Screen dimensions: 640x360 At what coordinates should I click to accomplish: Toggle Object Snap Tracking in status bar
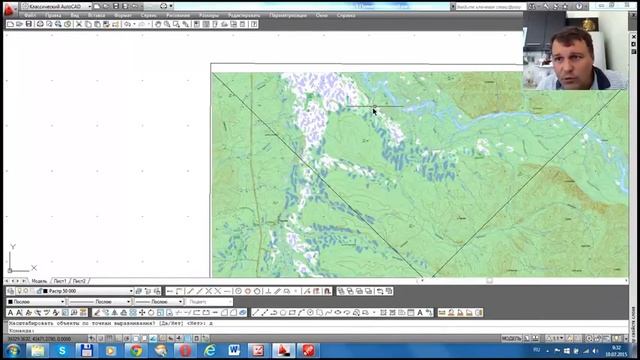click(153, 338)
